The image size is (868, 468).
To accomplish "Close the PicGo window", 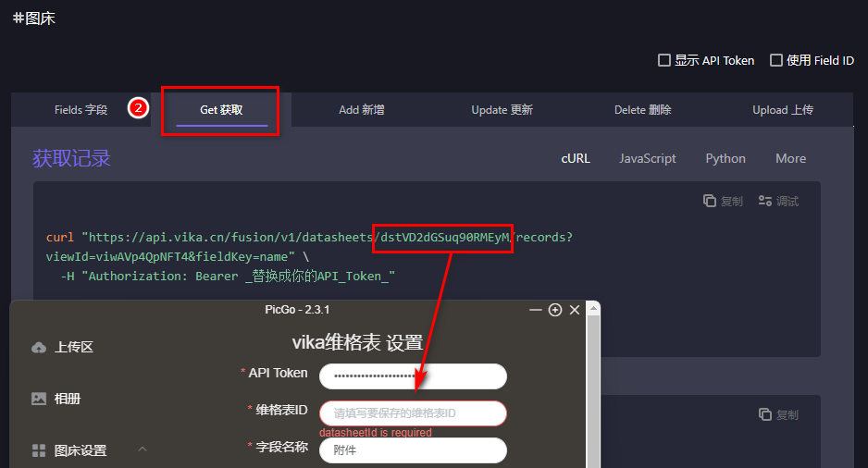I will 575,310.
